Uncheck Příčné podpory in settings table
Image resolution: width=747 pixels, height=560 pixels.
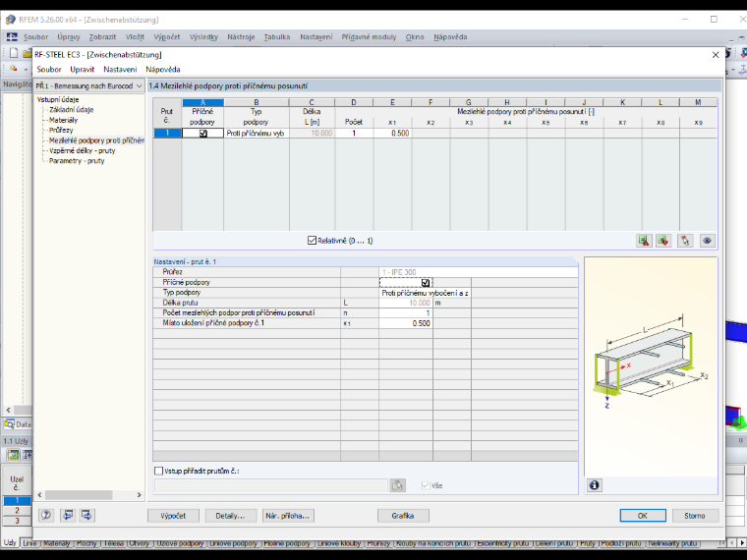426,282
